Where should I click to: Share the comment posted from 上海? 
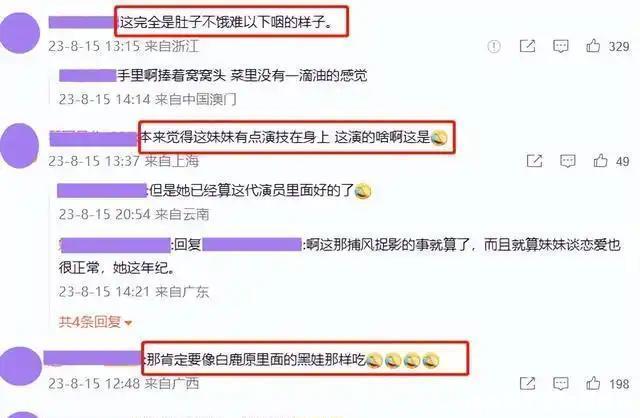coord(534,161)
